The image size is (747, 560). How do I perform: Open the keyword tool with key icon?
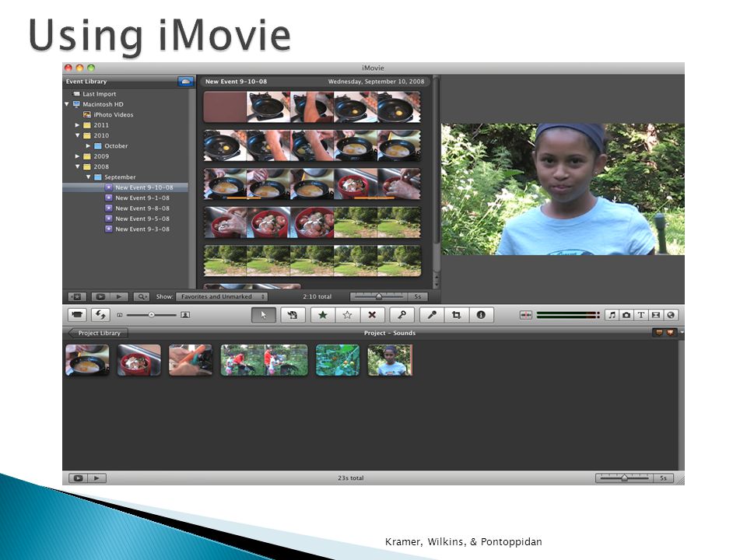402,315
